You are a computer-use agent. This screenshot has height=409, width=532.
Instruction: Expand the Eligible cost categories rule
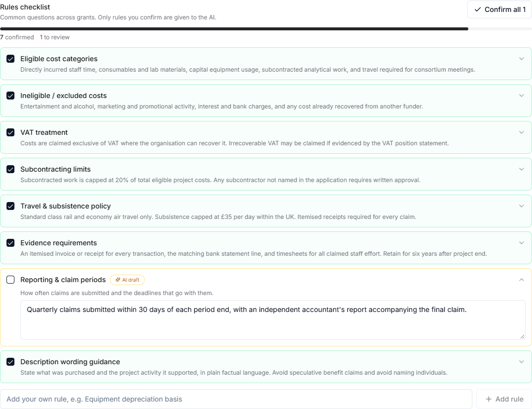(x=522, y=59)
